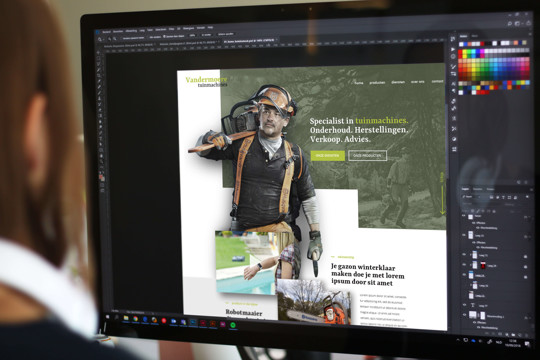Click the foreground color in left toolbar
The height and width of the screenshot is (360, 540).
pyautogui.click(x=101, y=176)
